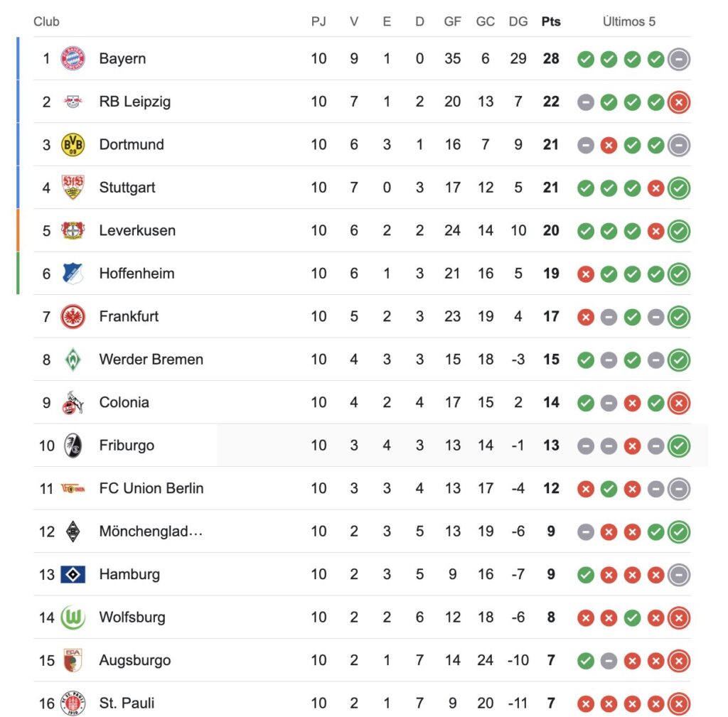728x717 pixels.
Task: Click Bayern's latest draw result circle
Action: click(679, 59)
